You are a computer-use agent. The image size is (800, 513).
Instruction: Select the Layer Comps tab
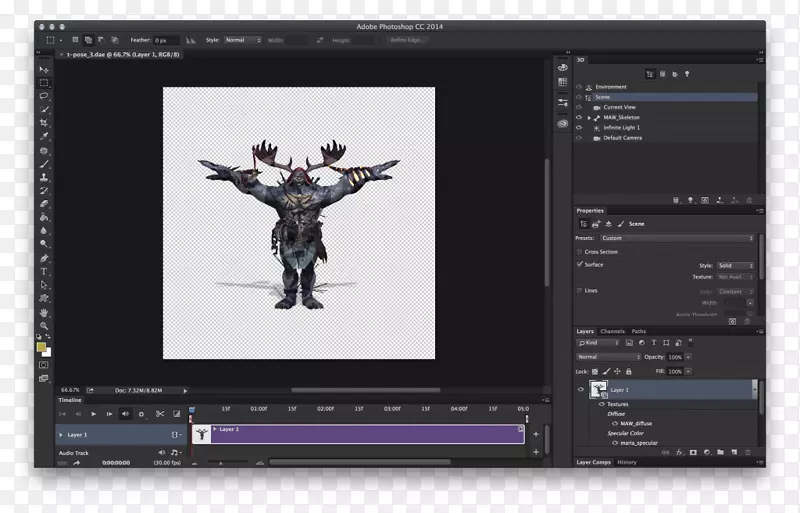(x=593, y=462)
